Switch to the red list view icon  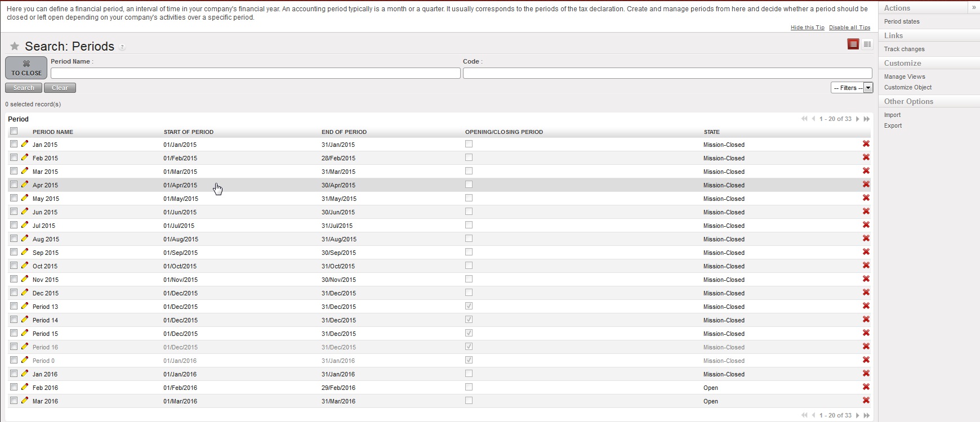tap(853, 44)
